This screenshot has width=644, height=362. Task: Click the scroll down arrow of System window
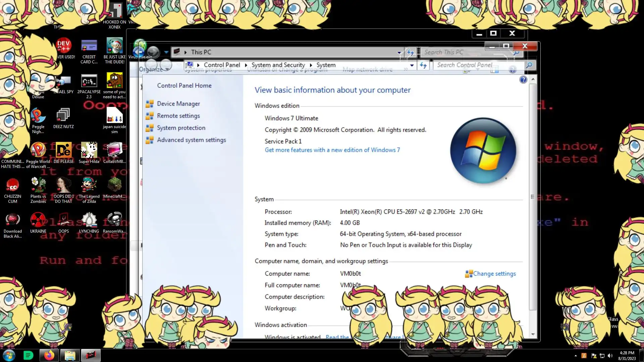pos(533,334)
